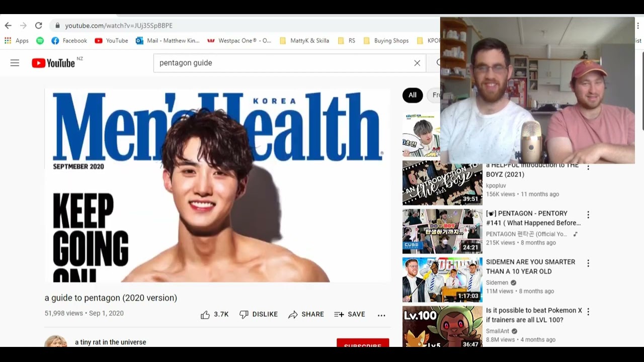Screen dimensions: 644x362
Task: Open options menu for Pokemon X video
Action: tap(588, 312)
